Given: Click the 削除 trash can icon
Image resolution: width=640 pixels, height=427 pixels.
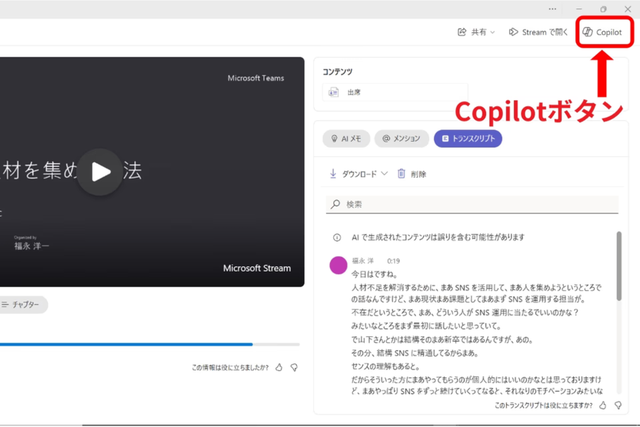Looking at the screenshot, I should (x=401, y=173).
